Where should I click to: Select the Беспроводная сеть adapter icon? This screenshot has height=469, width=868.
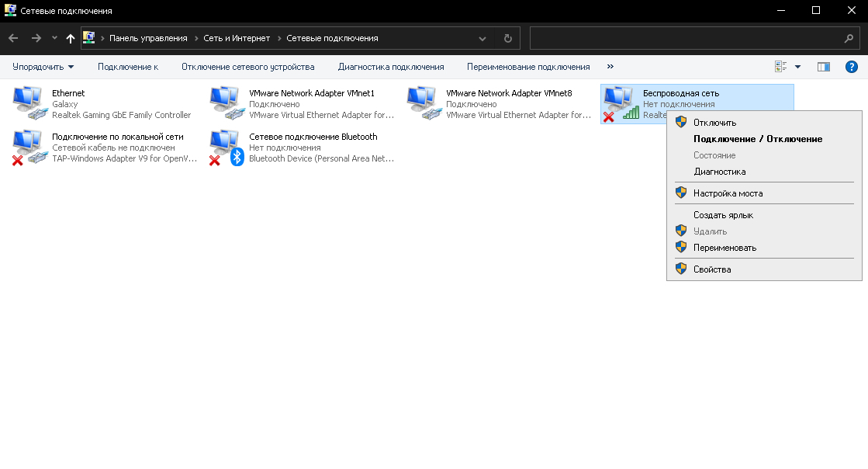coord(621,103)
